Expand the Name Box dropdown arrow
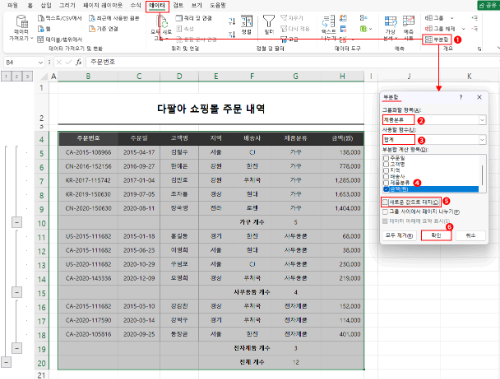 (x=41, y=62)
